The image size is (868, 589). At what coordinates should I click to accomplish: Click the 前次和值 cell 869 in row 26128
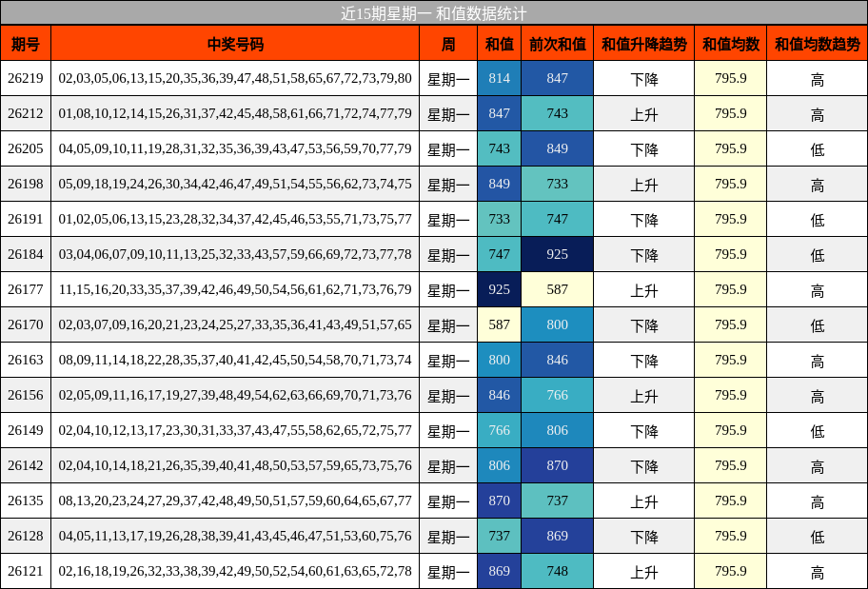pos(558,536)
